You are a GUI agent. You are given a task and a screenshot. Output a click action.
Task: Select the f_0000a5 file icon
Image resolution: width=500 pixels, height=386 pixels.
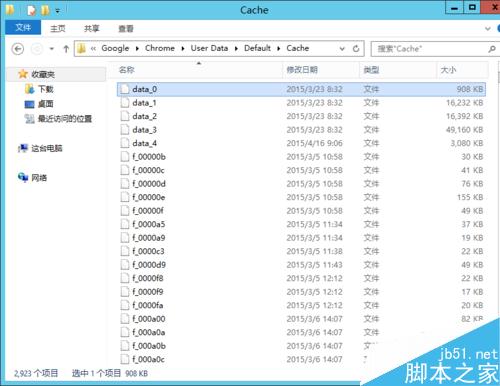click(125, 224)
